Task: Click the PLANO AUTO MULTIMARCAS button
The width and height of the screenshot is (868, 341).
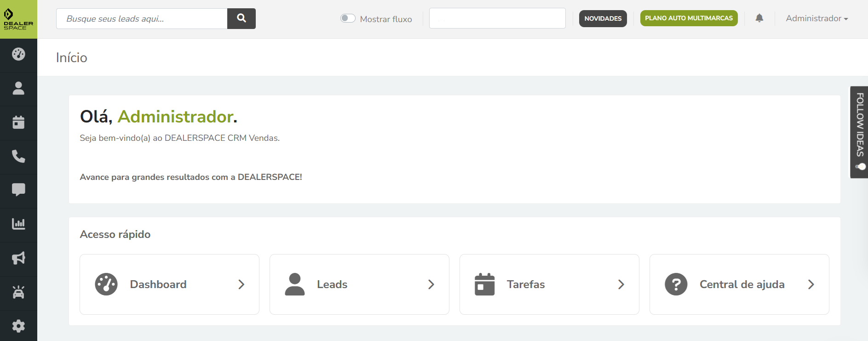Action: pyautogui.click(x=689, y=18)
